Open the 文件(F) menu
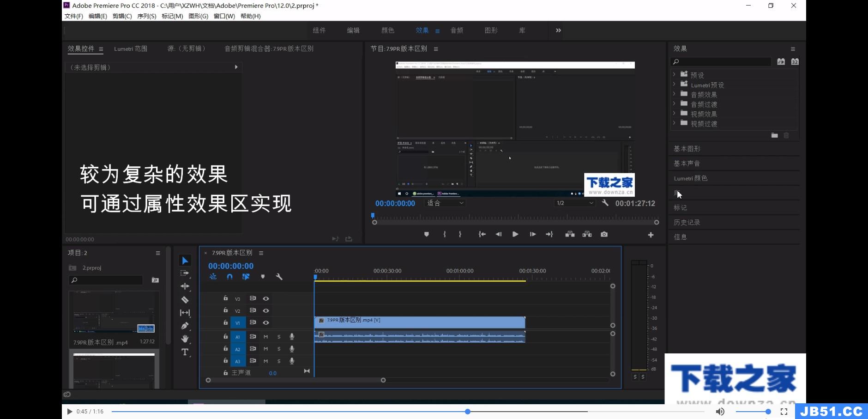 [74, 16]
